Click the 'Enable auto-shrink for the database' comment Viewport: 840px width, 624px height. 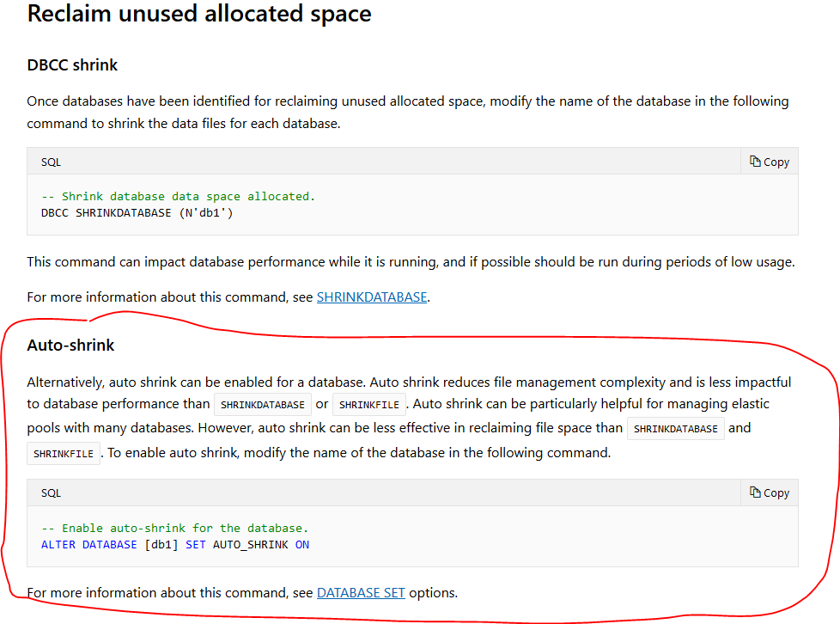tap(174, 528)
